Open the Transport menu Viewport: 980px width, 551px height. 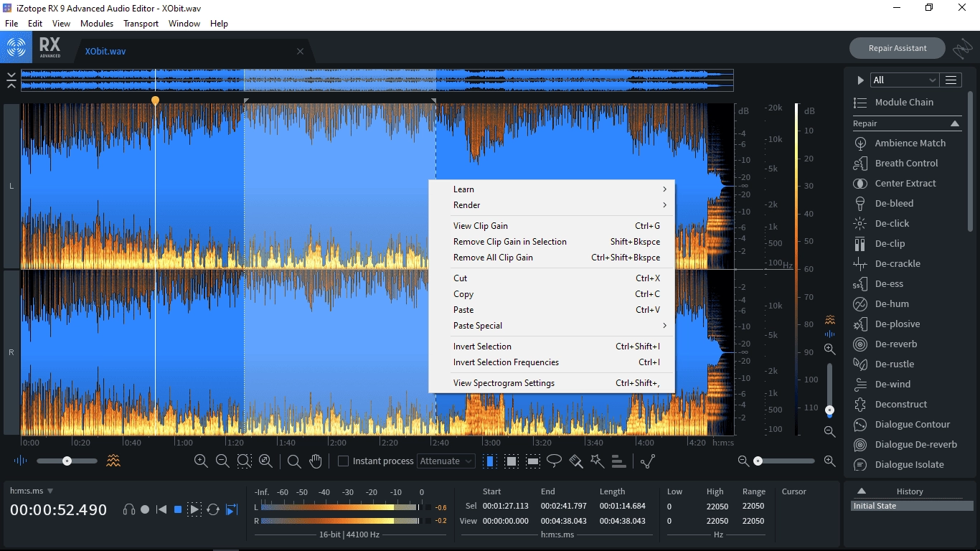[141, 24]
